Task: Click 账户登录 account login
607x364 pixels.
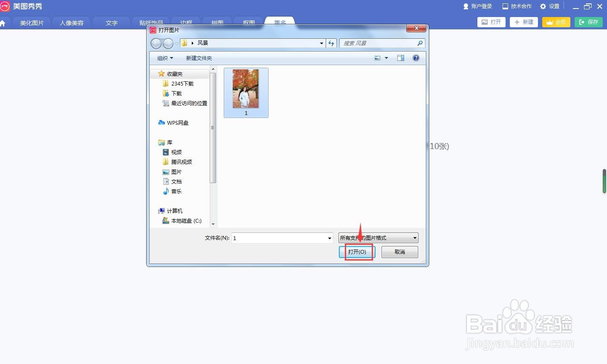Action: pyautogui.click(x=478, y=6)
